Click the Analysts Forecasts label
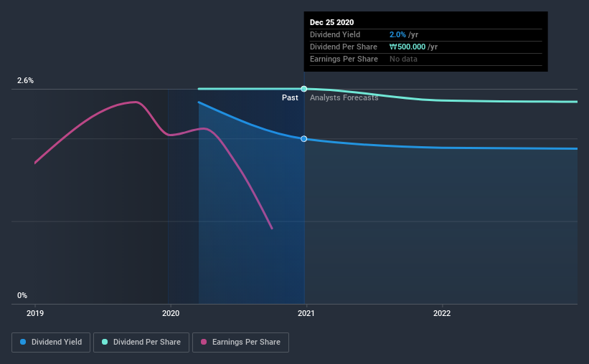Image resolution: width=589 pixels, height=364 pixels. click(x=344, y=97)
